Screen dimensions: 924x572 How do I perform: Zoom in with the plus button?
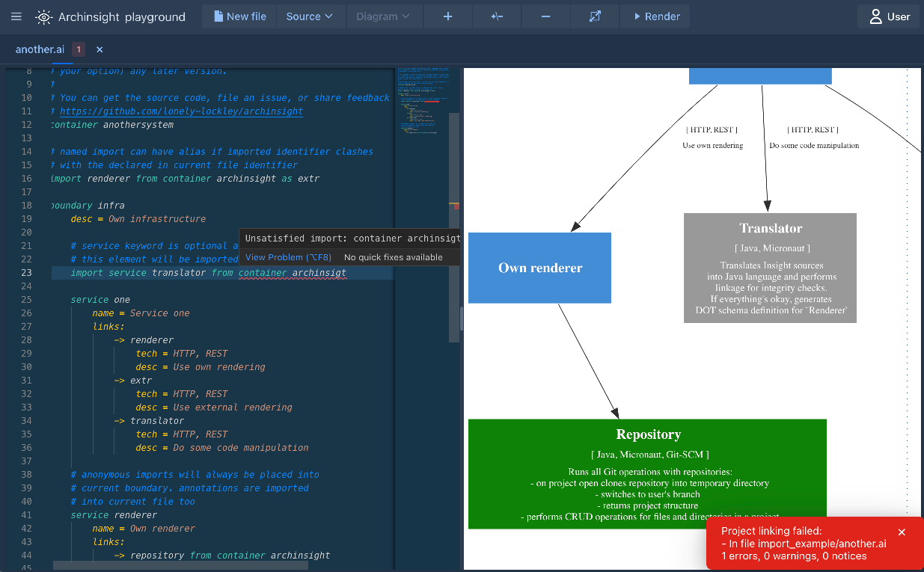click(447, 16)
